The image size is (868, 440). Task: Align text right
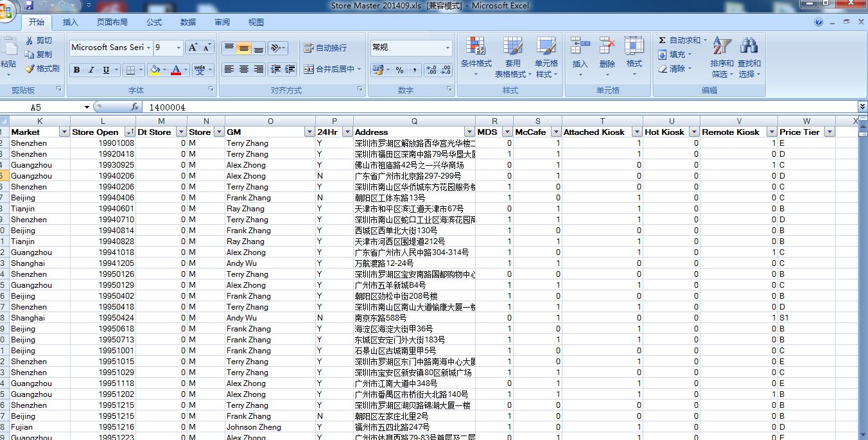[x=258, y=69]
